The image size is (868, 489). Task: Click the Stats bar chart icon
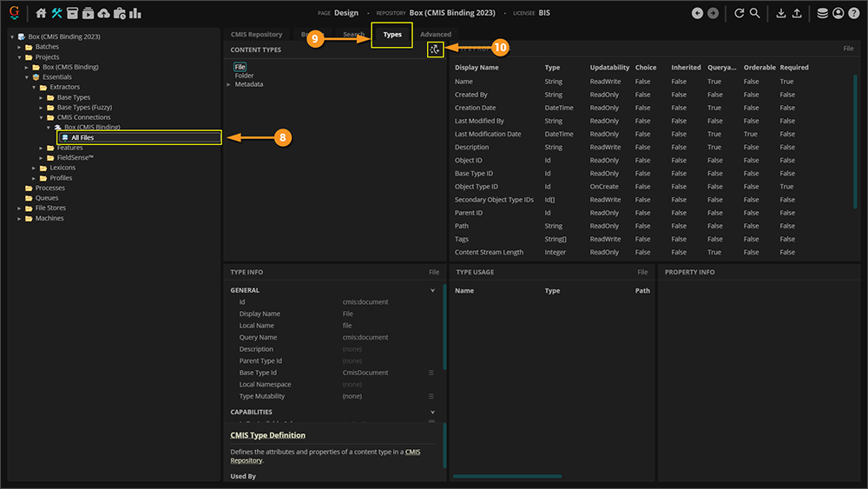tap(135, 13)
